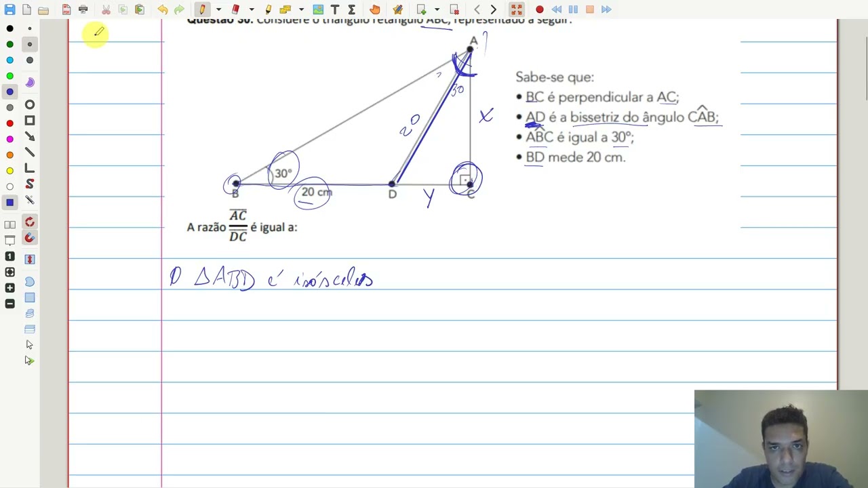Pause the audio playback
The image size is (868, 488).
(x=573, y=9)
